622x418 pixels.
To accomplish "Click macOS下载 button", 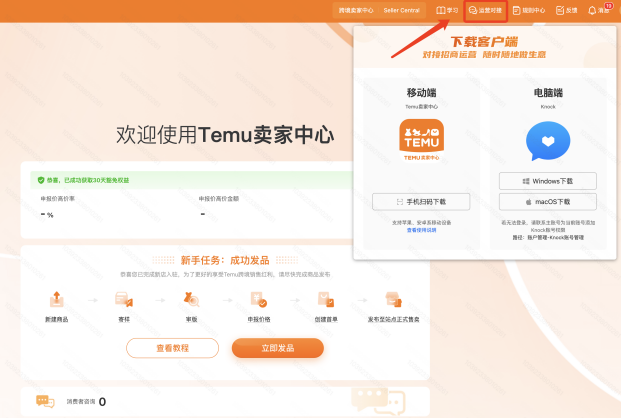I will [547, 202].
